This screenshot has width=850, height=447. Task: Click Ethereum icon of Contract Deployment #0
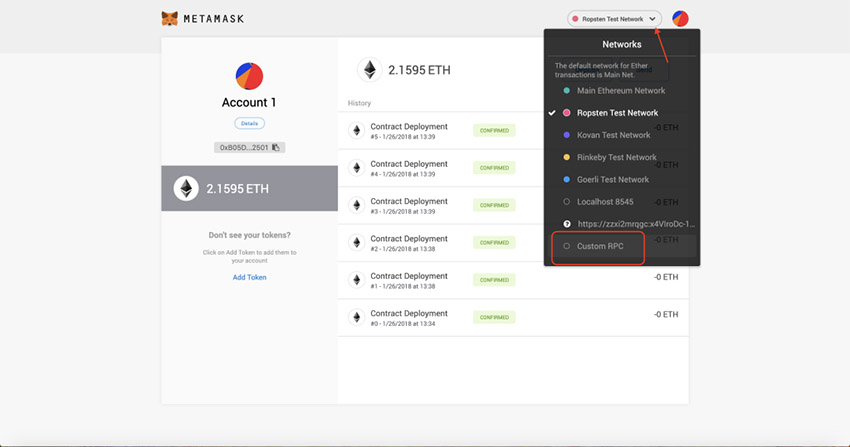click(357, 317)
